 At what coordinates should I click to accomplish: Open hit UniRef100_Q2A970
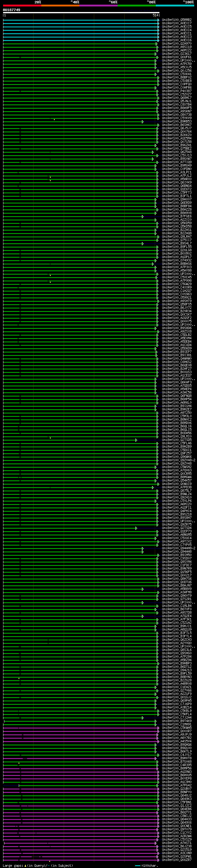pyautogui.click(x=177, y=43)
